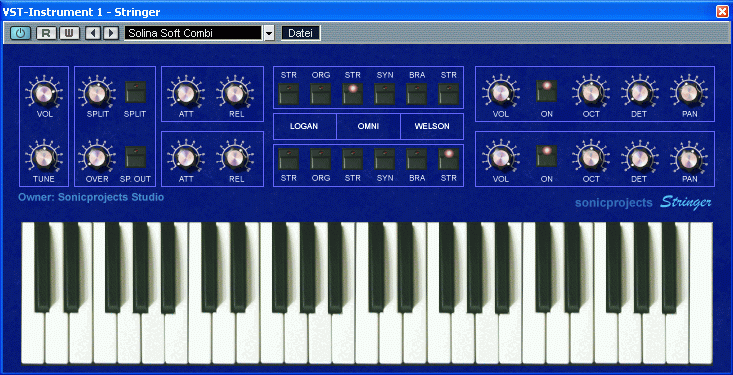Adjust the lower layer DET knob

coord(639,159)
